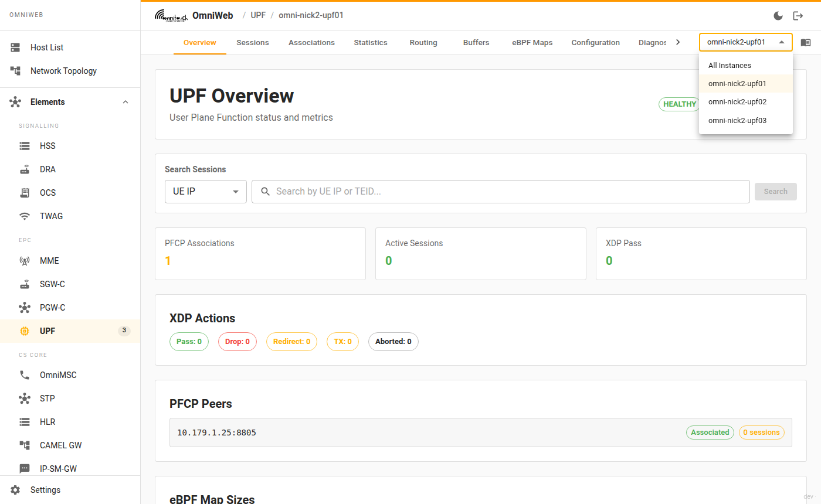Click the OmniMSC phone icon
The image size is (821, 504).
pos(25,375)
